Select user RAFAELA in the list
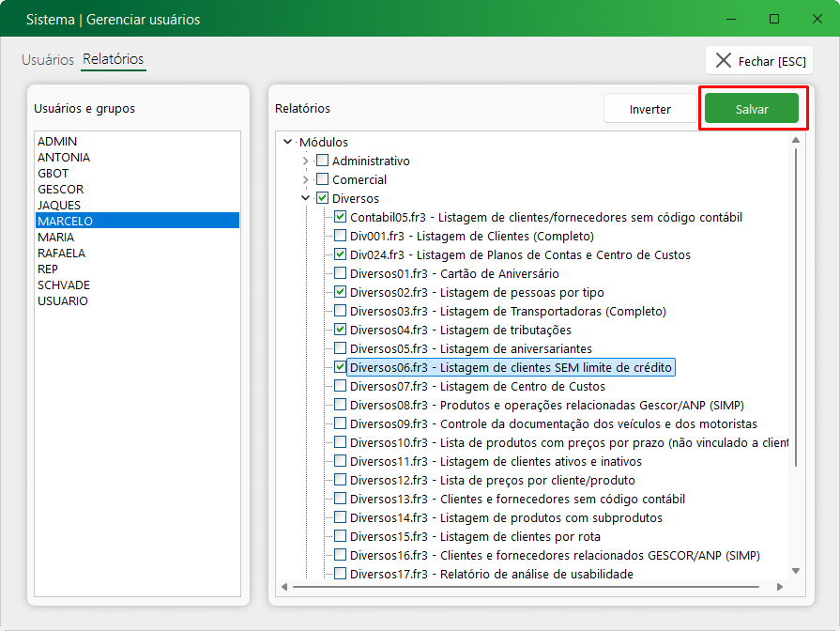Screen dimensions: 840x631 (x=61, y=253)
